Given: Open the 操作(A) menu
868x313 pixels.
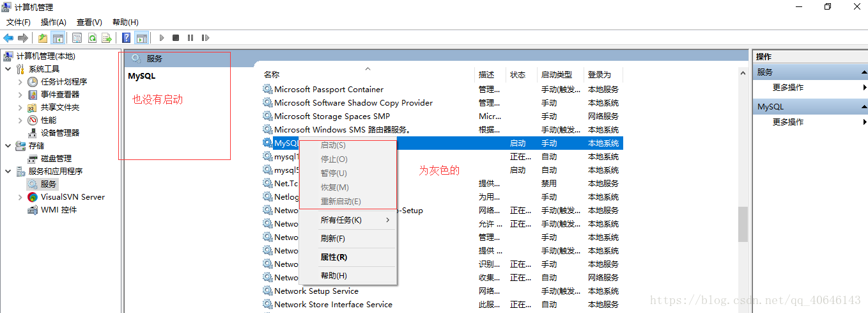Looking at the screenshot, I should tap(54, 22).
